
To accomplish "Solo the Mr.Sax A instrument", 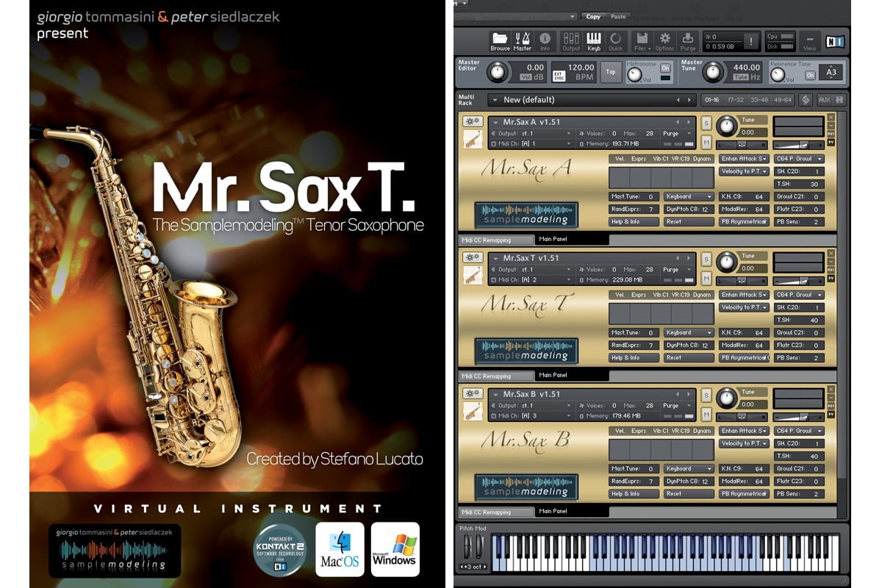I will coord(706,122).
